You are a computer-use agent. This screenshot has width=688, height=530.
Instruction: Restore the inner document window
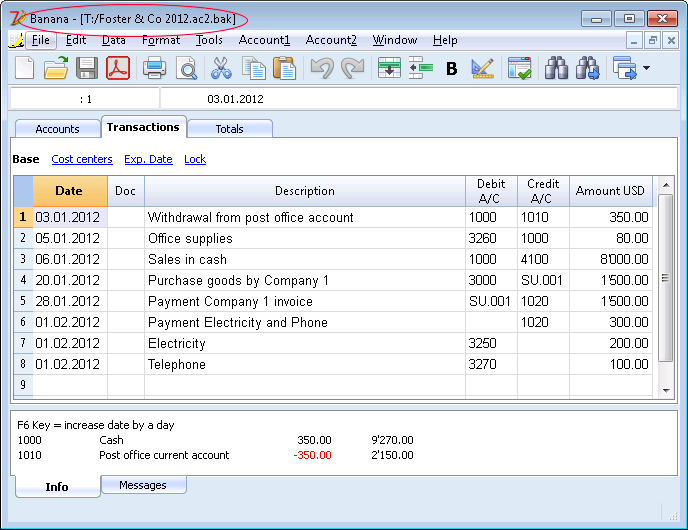[652, 41]
